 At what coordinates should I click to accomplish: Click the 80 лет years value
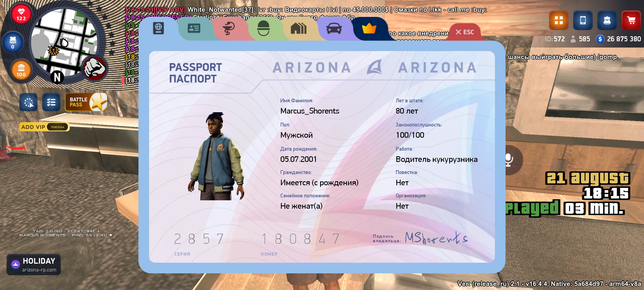click(407, 111)
